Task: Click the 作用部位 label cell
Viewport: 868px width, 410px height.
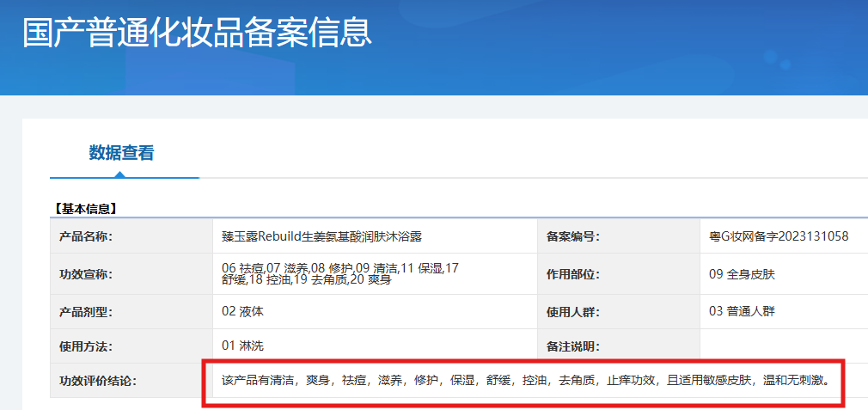Action: point(618,274)
